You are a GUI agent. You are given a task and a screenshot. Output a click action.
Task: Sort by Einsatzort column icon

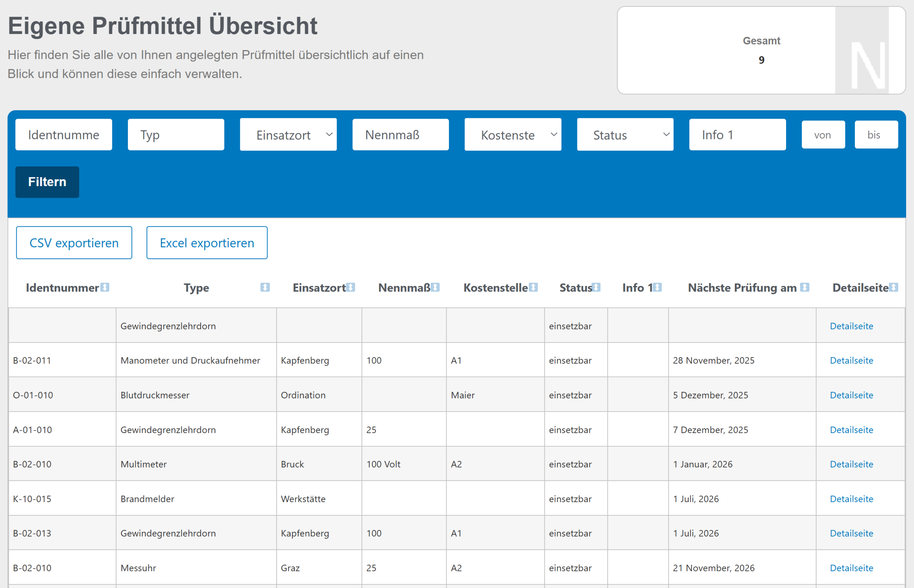coord(351,287)
